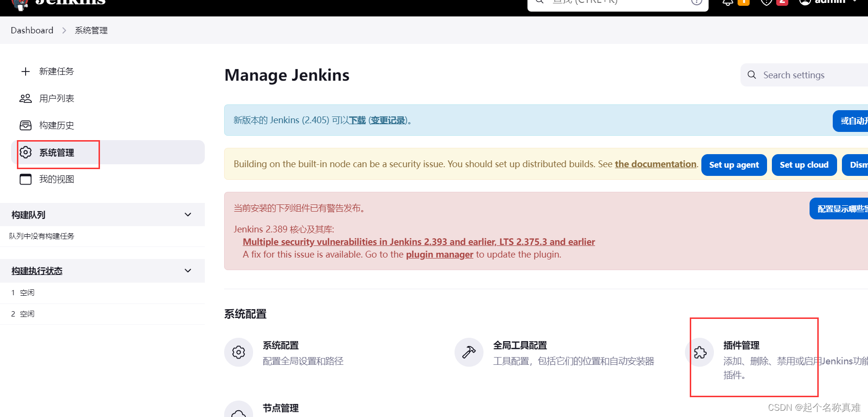Screen dimensions: 868x417
Task: Collapse the 构建队列 panel chevron
Action: click(188, 215)
